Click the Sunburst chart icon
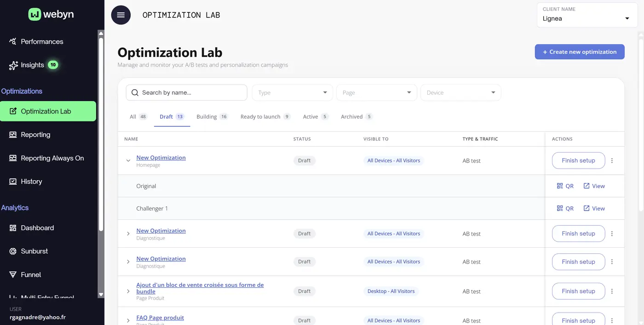Image resolution: width=644 pixels, height=325 pixels. coord(13,251)
